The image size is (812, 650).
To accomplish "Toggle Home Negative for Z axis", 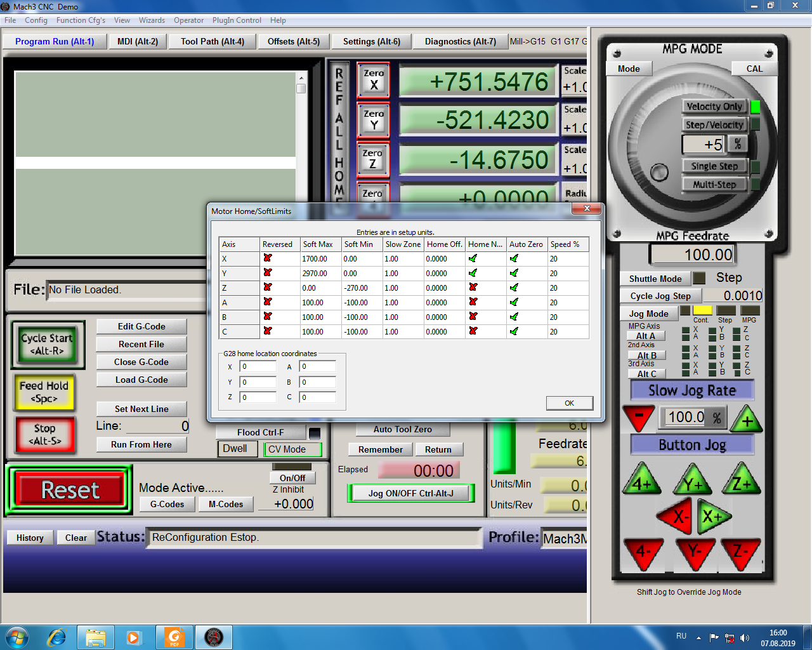I will coord(473,288).
